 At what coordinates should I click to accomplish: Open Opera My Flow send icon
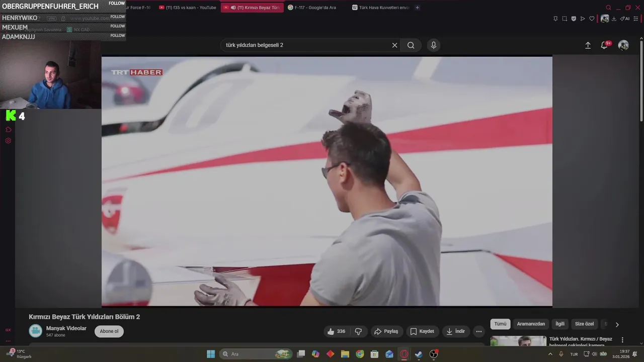583,19
